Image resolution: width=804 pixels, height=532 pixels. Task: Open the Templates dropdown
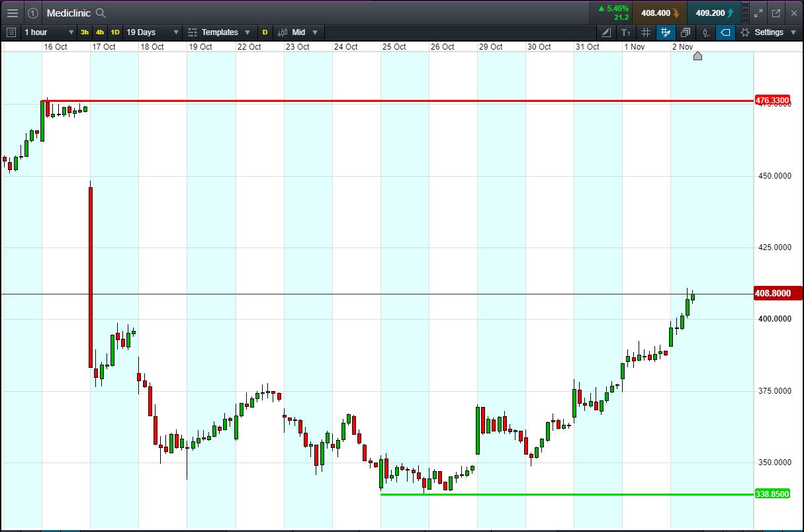pyautogui.click(x=219, y=32)
